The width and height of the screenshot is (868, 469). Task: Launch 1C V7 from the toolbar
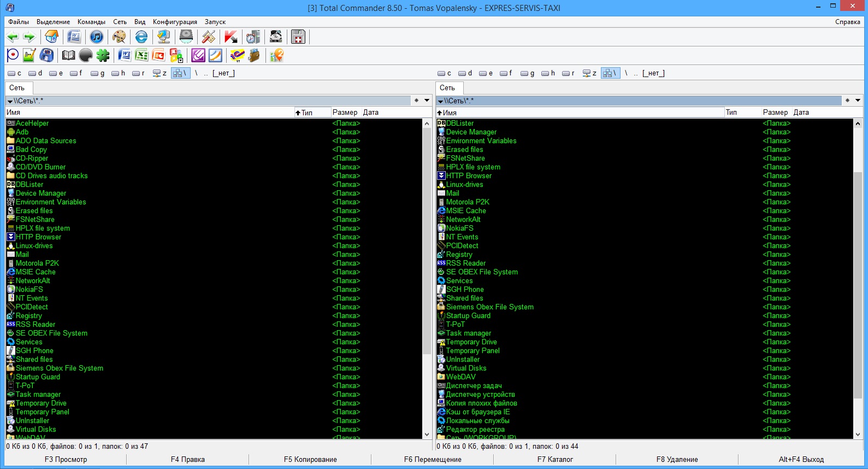click(x=237, y=55)
